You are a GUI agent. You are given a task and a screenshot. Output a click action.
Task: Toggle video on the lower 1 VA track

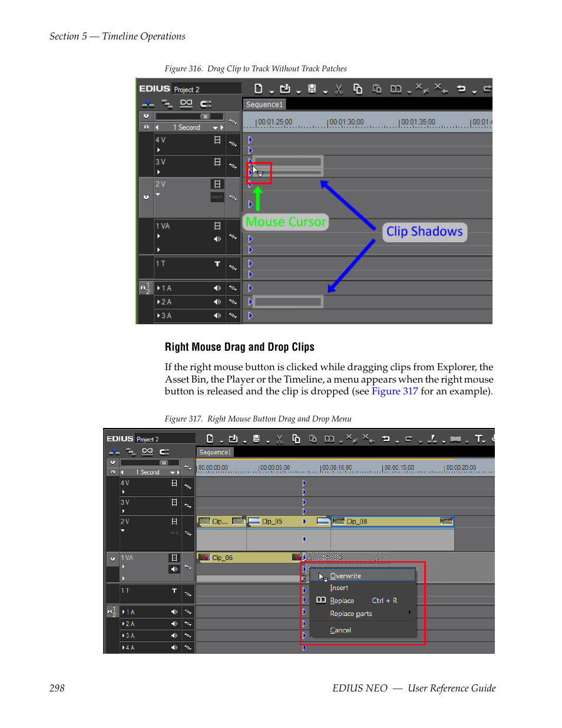(174, 558)
